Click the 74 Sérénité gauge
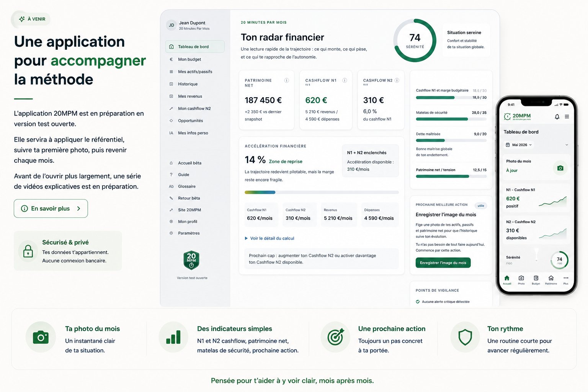588x392 pixels. click(415, 41)
